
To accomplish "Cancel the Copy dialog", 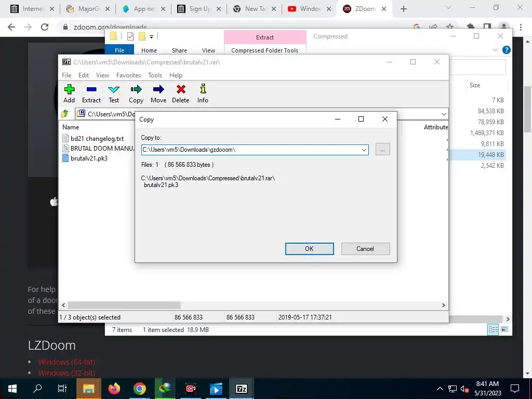I will (365, 249).
